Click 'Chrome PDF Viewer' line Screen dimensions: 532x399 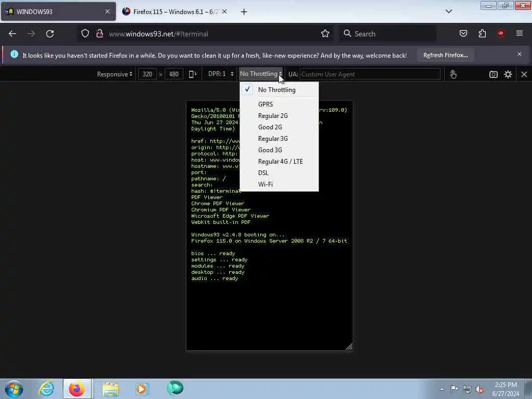(218, 204)
